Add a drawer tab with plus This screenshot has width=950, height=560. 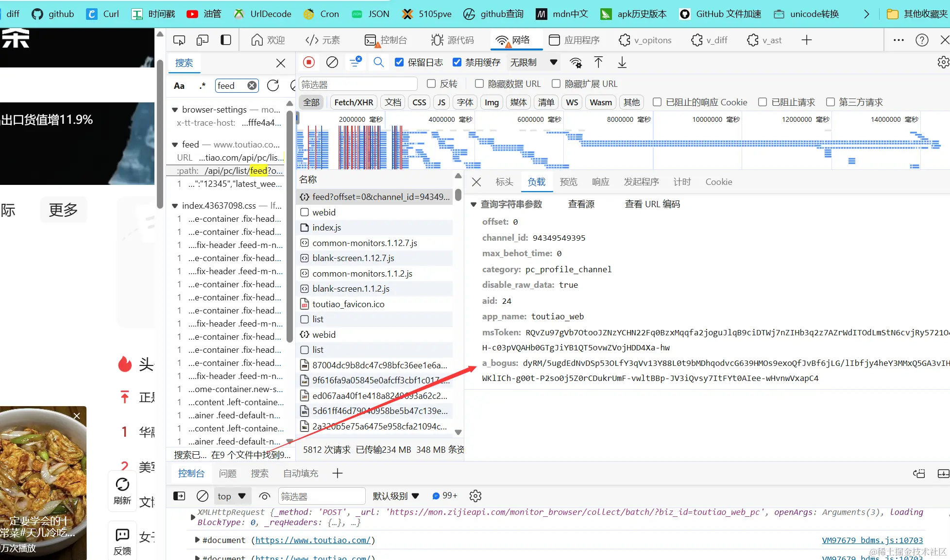coord(338,473)
